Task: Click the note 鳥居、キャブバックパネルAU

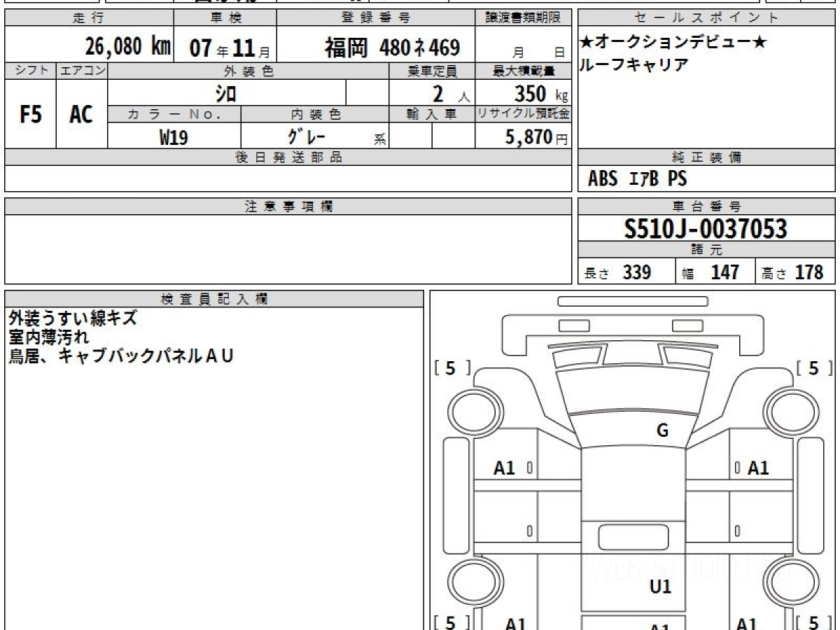Action: tap(120, 356)
